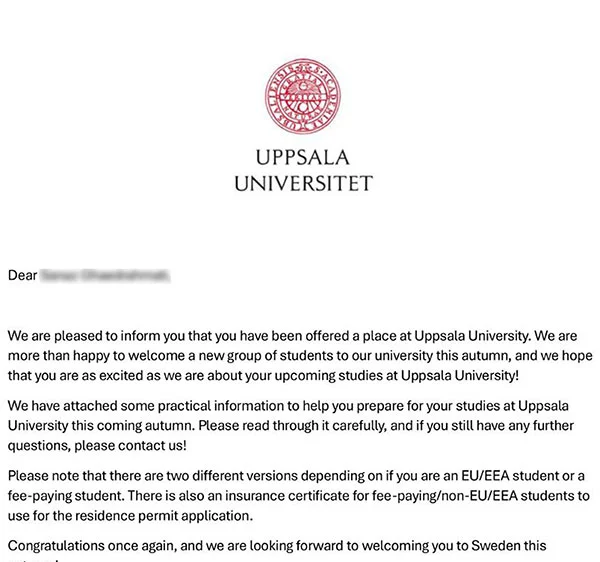Click the UPPSALA wordmark under the seal
Screen dimensions: 600x562
click(303, 158)
